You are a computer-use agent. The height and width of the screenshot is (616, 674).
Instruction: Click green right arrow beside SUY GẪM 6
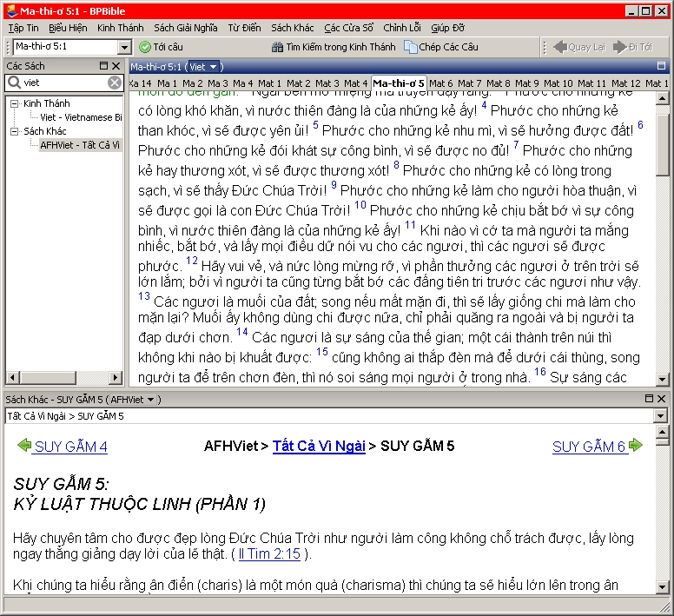pos(635,445)
